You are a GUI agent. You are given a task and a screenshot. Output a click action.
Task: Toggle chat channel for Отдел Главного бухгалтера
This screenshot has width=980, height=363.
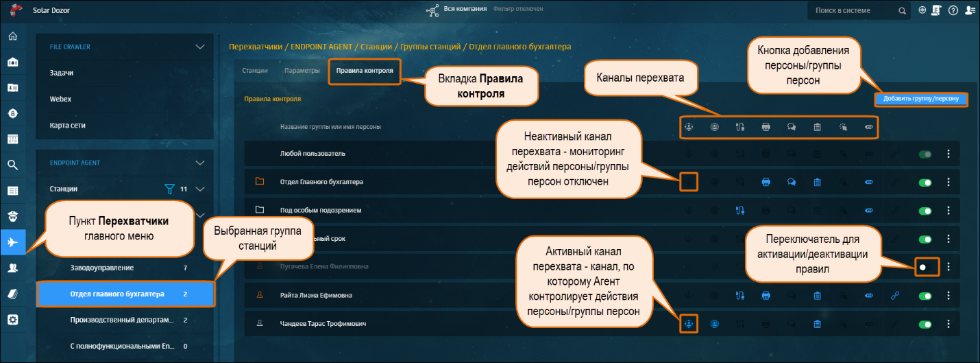coord(792,182)
